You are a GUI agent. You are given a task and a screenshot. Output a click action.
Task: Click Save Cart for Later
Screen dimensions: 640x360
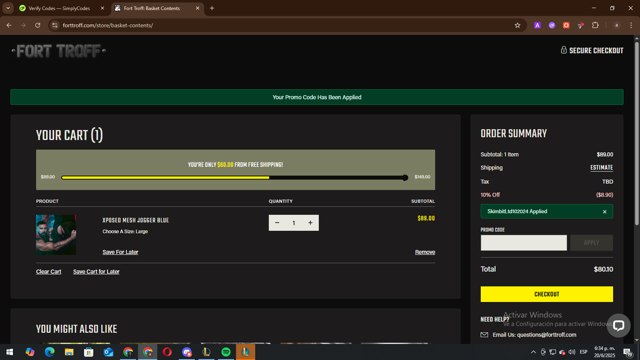(96, 271)
